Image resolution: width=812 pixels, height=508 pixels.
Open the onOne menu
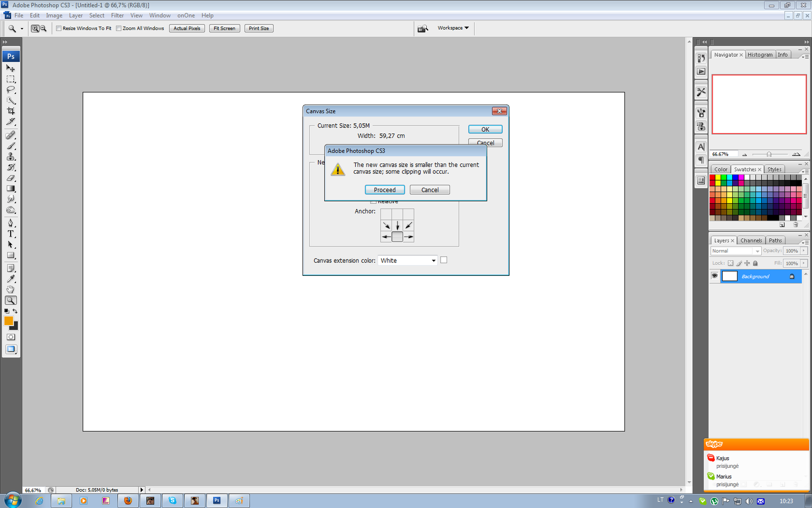coord(186,15)
